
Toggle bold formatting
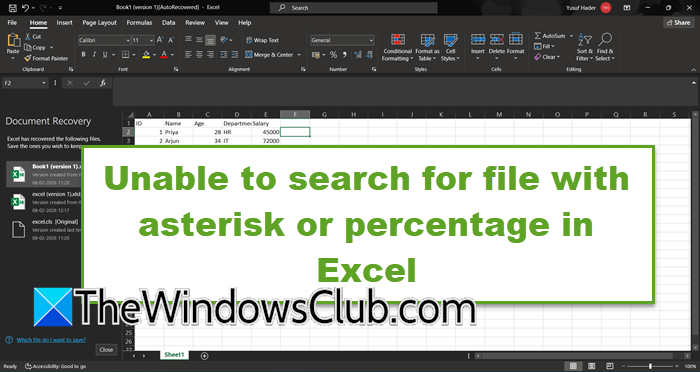[83, 54]
